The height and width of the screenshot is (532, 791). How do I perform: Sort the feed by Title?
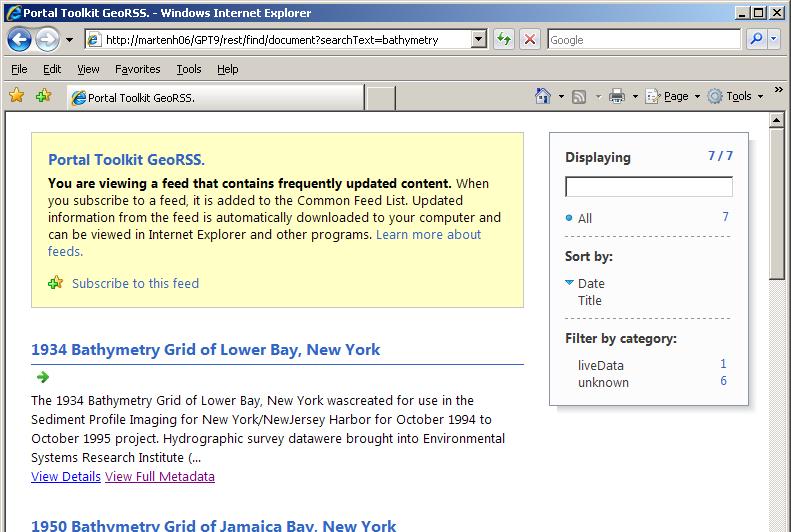coord(590,301)
